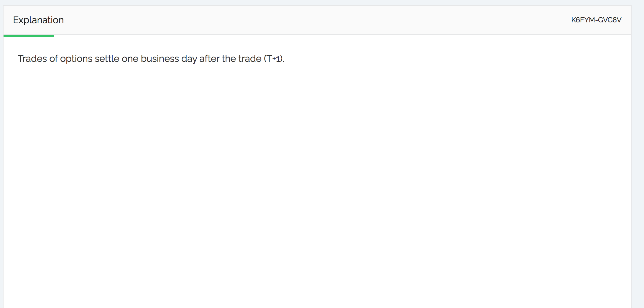The image size is (644, 308).
Task: Open the Explanation tab
Action: pyautogui.click(x=38, y=20)
